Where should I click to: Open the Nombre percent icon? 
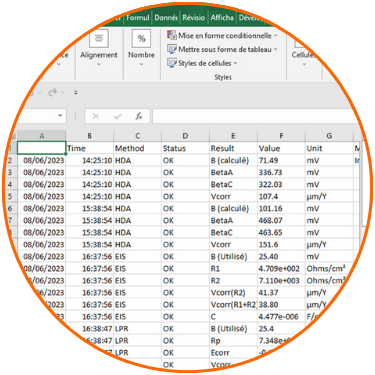[x=141, y=38]
